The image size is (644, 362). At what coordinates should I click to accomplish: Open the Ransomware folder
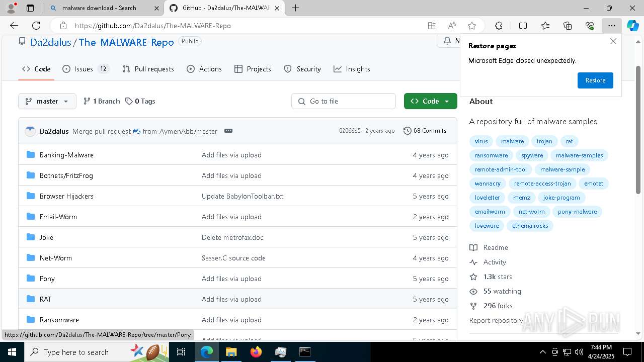(x=59, y=320)
